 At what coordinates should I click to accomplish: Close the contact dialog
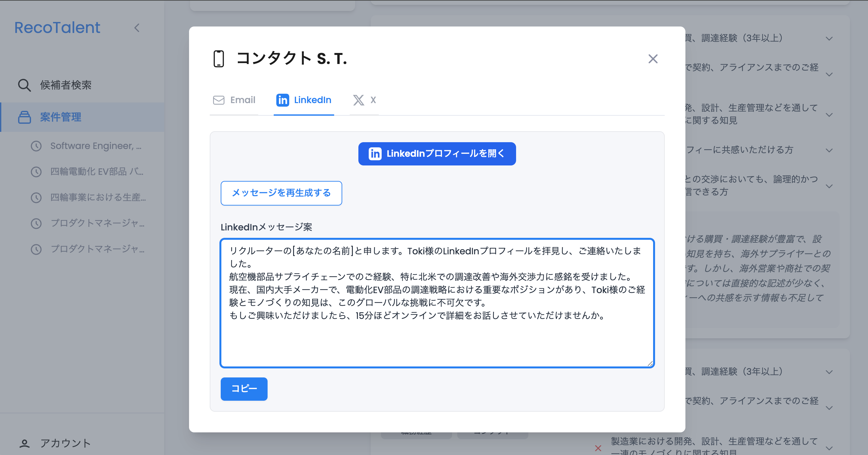pyautogui.click(x=653, y=59)
